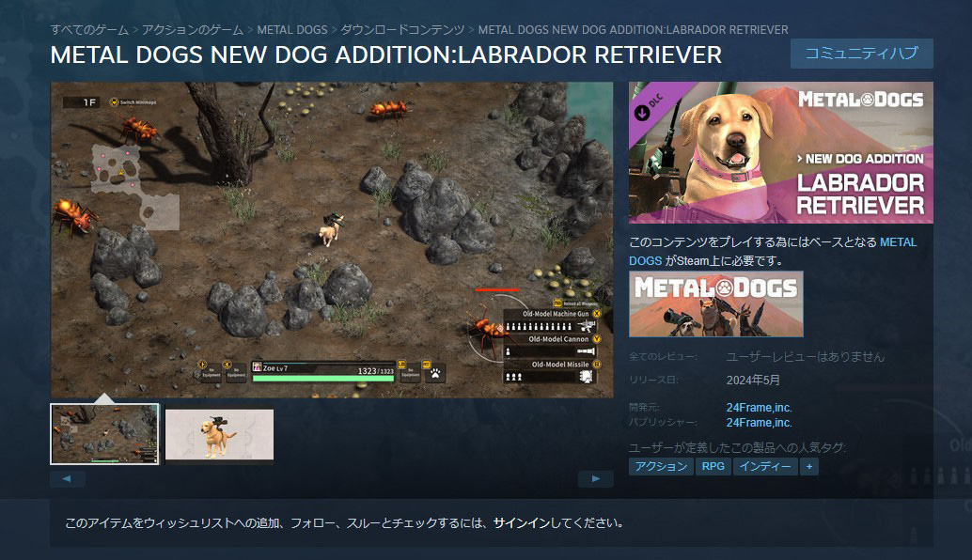Open the コミュニティハブ button
Viewport: 972px width, 560px height.
click(862, 54)
